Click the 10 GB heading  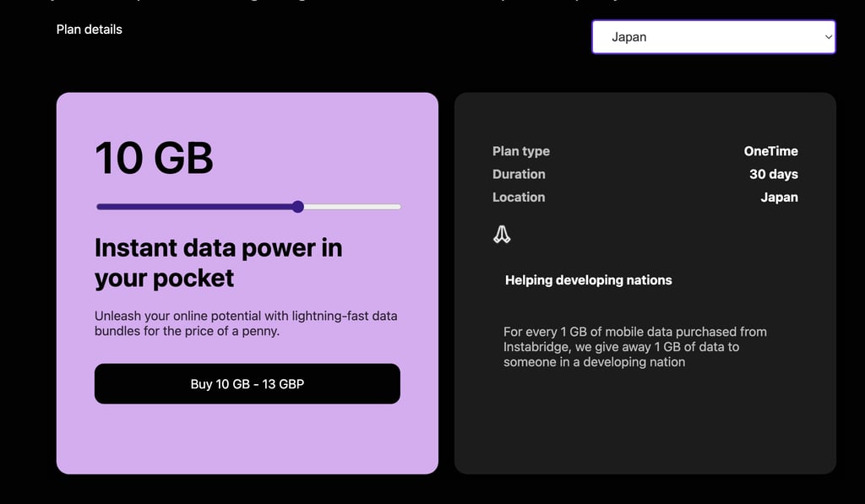click(154, 158)
